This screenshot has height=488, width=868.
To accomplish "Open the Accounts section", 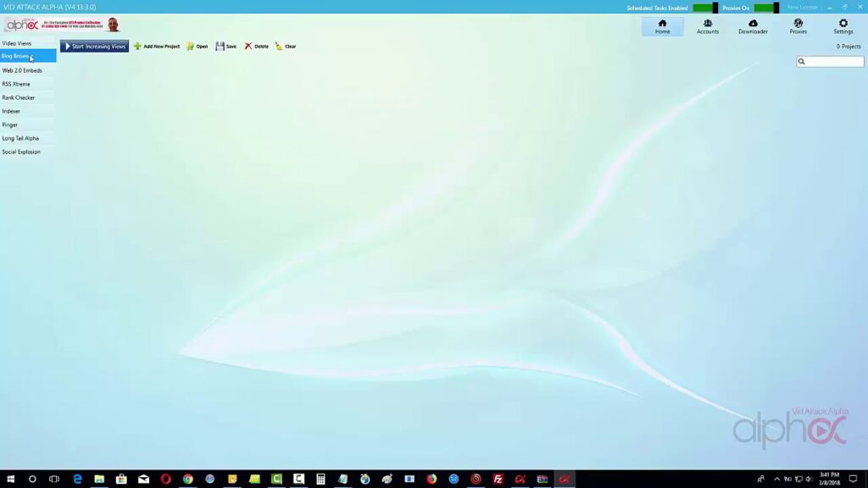I will click(708, 26).
